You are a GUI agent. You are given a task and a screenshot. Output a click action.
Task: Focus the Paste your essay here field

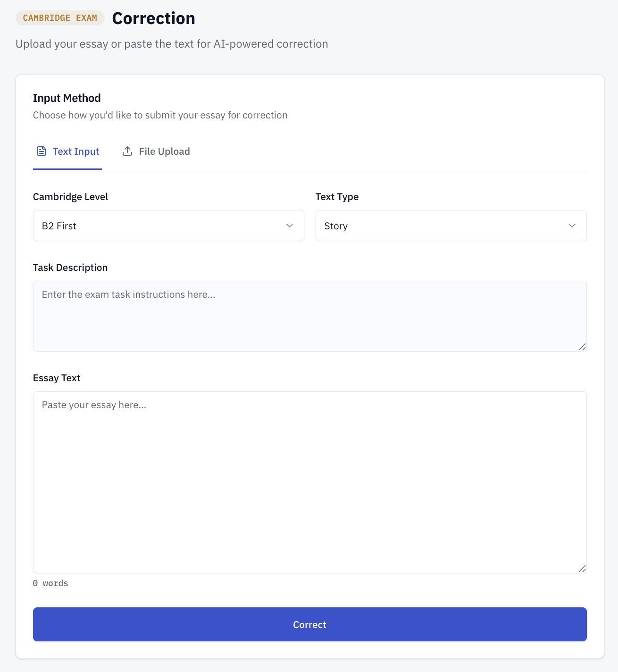click(x=310, y=482)
